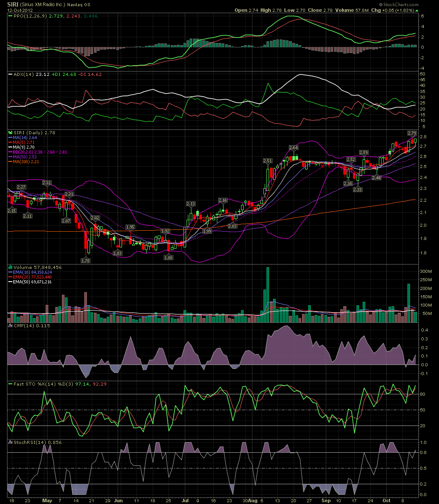This screenshot has width=439, height=504.
Task: Select the SIRI (Daily) 2.78 label
Action: point(34,132)
